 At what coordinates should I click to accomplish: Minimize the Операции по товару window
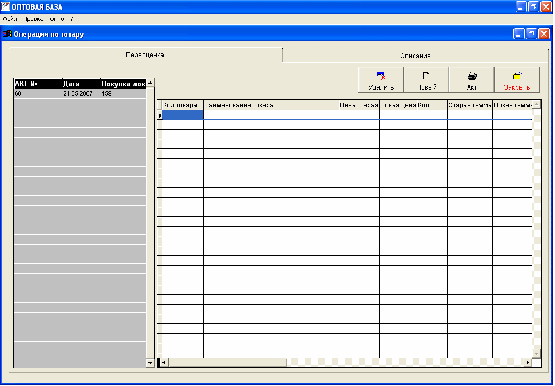tap(519, 34)
